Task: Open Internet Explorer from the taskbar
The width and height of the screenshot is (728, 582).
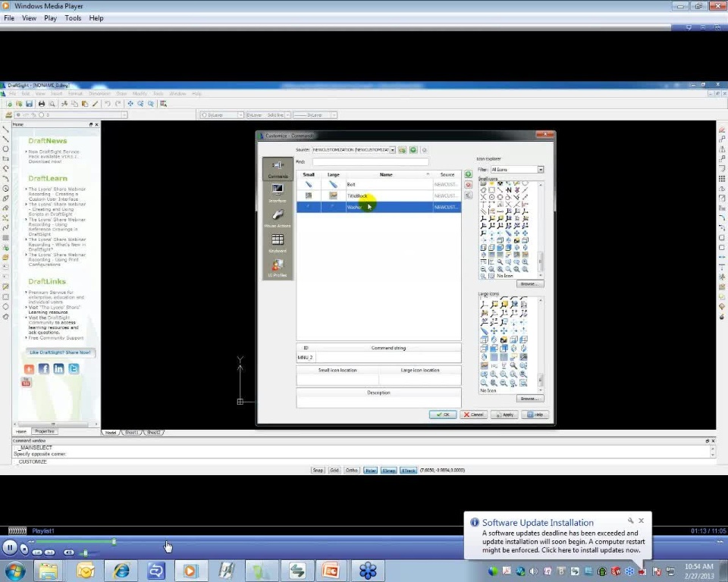Action: 121,571
